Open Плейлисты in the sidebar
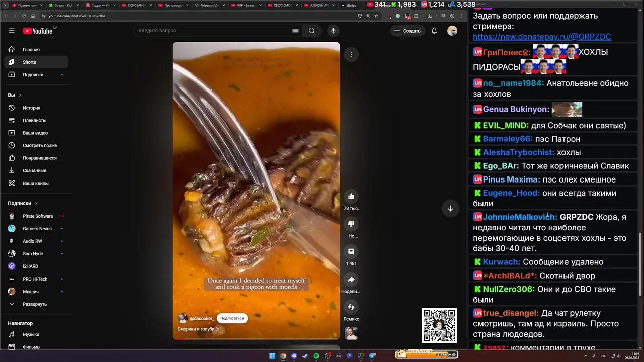This screenshot has height=362, width=644. pyautogui.click(x=36, y=120)
